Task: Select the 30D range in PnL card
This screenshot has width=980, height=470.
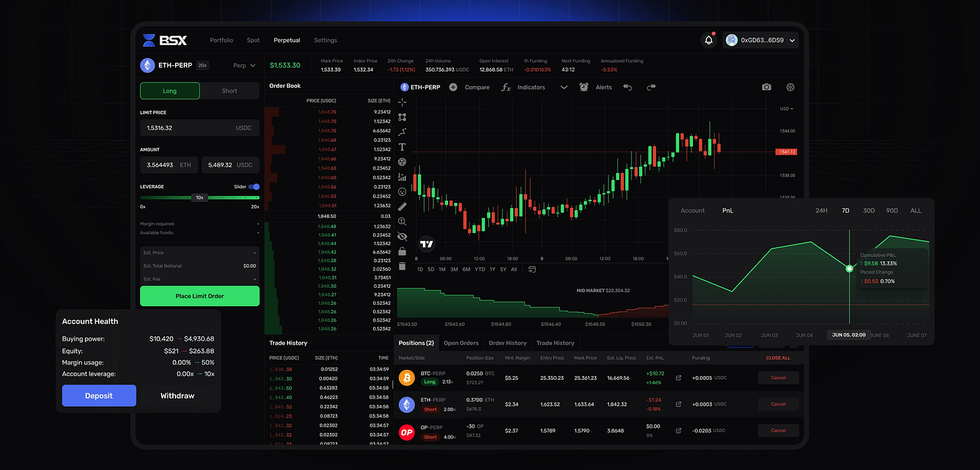Action: [x=869, y=210]
